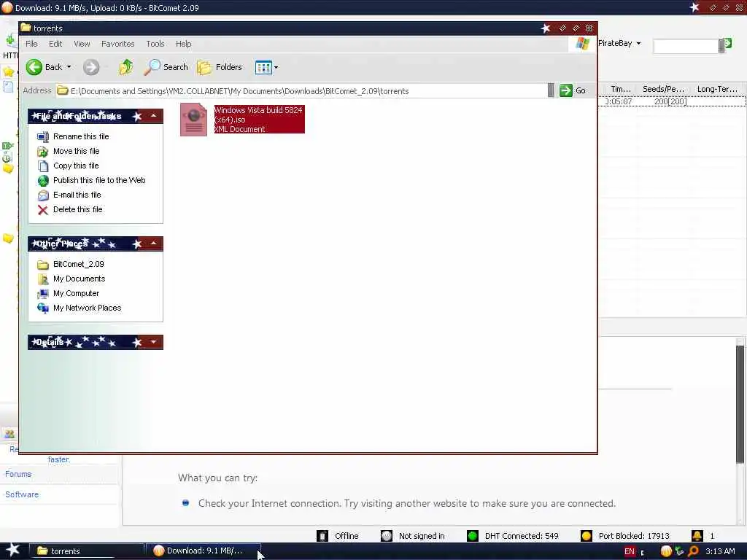Click the yellow Port Blocked status icon
This screenshot has width=747, height=560.
[x=587, y=536]
